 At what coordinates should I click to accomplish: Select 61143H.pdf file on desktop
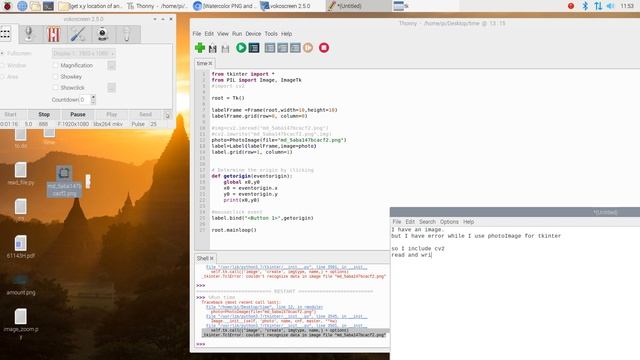20,247
